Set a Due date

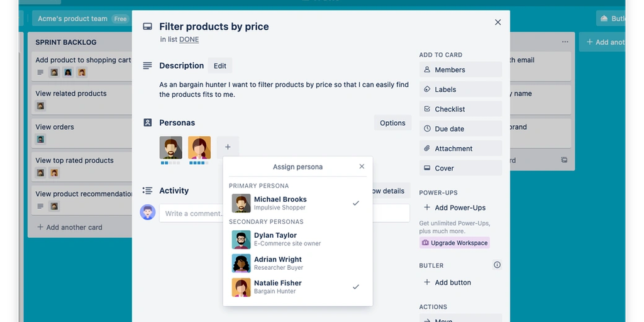coord(460,129)
